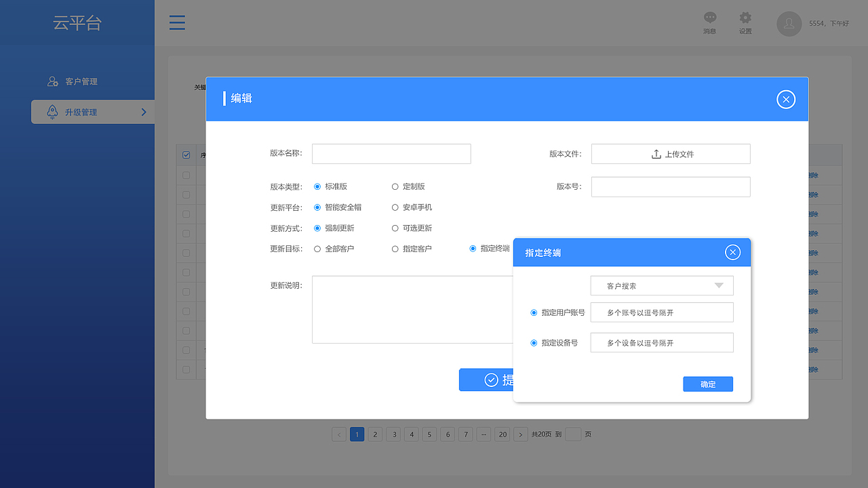
Task: Select the 升级管理 helmet icon
Action: tap(52, 112)
